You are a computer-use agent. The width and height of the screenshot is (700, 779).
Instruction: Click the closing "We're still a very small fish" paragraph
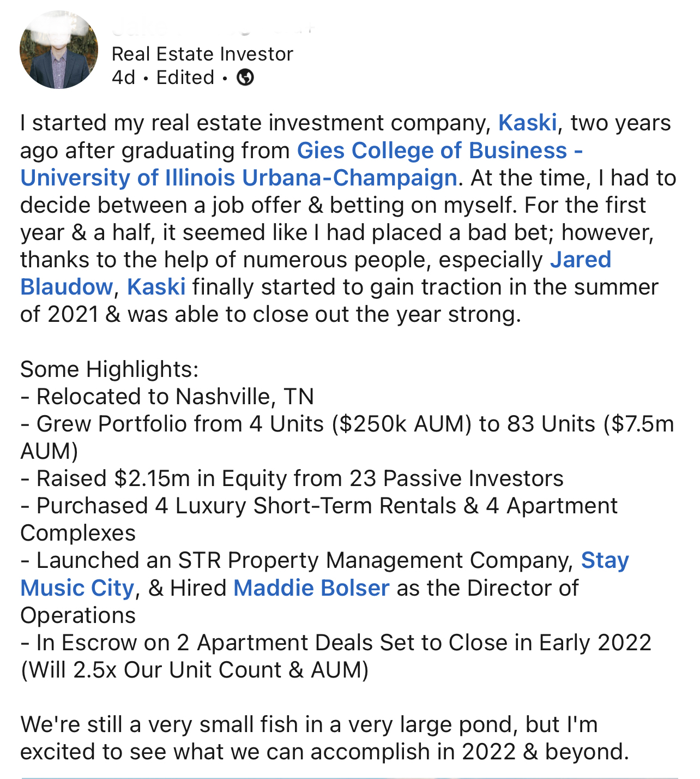coord(309,724)
